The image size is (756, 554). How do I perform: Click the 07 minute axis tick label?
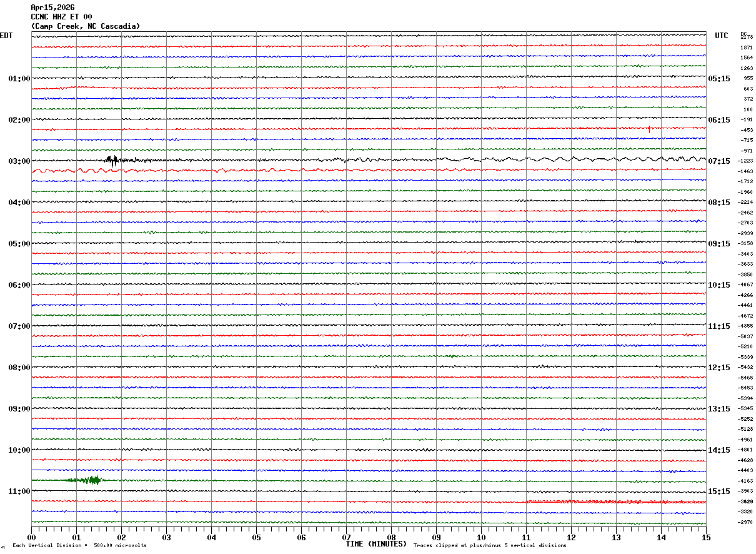pos(346,537)
